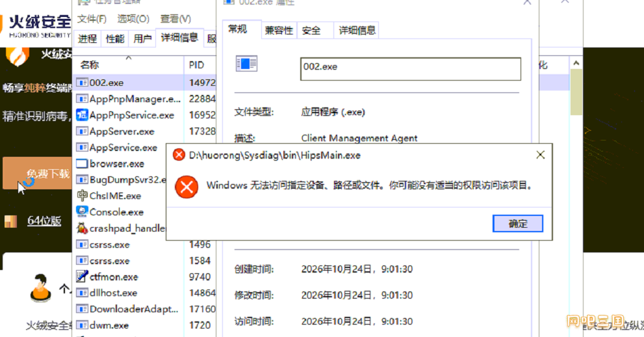
Task: Click the 访问时间 date value
Action: tap(357, 321)
